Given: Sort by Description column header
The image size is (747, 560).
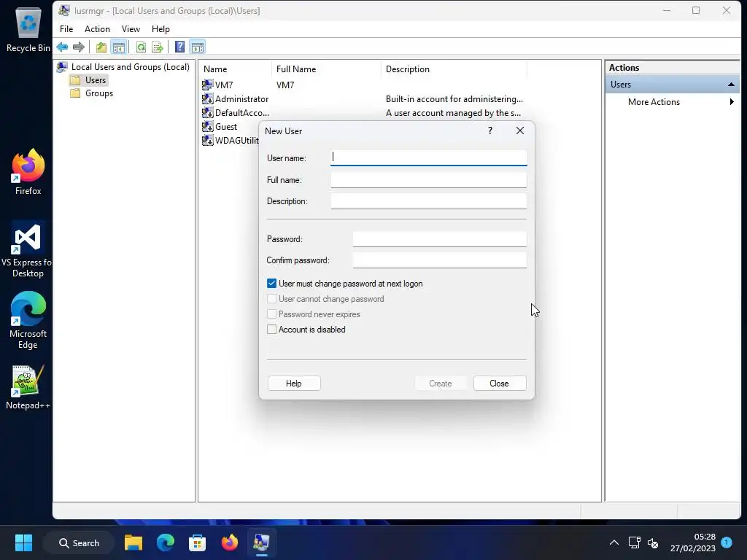Looking at the screenshot, I should pos(454,69).
